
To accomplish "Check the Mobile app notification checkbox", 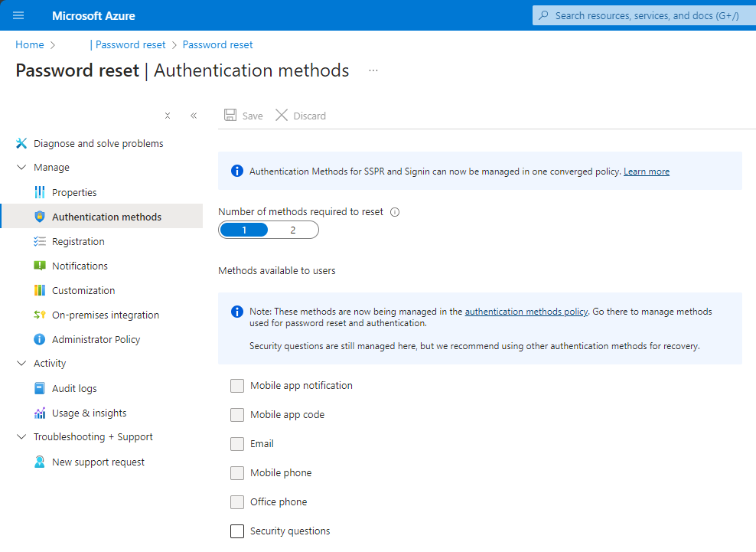I will 237,386.
